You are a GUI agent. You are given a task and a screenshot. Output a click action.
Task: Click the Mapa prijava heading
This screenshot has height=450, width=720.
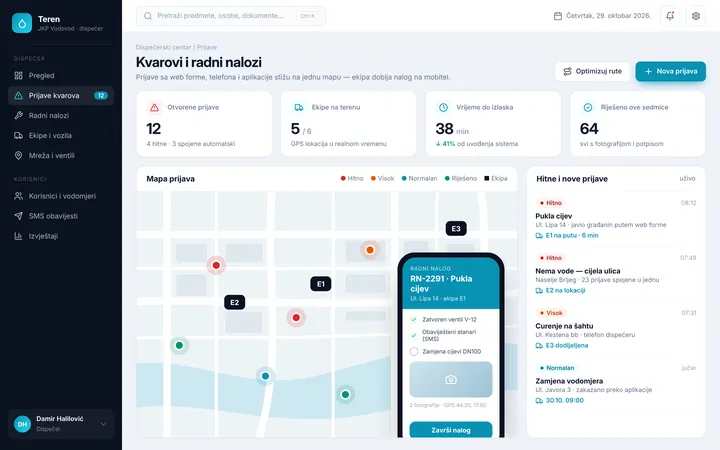[x=170, y=179]
